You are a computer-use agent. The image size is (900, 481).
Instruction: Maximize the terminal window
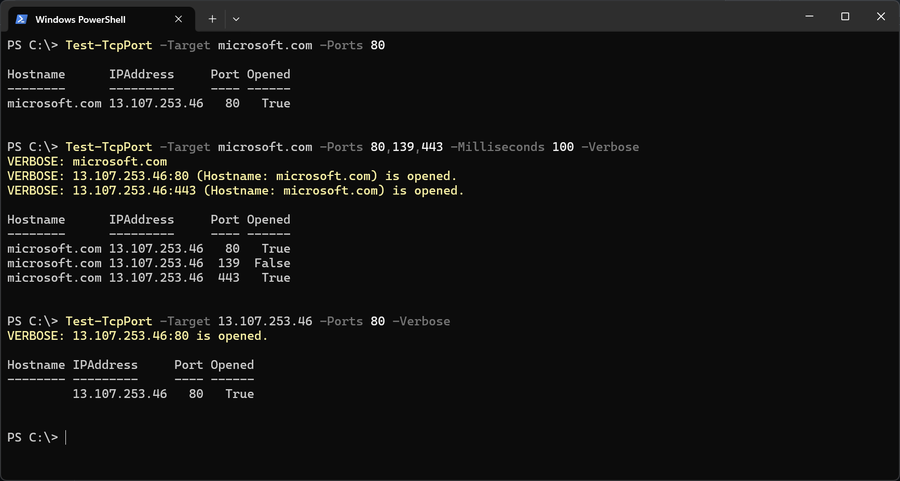pos(845,17)
